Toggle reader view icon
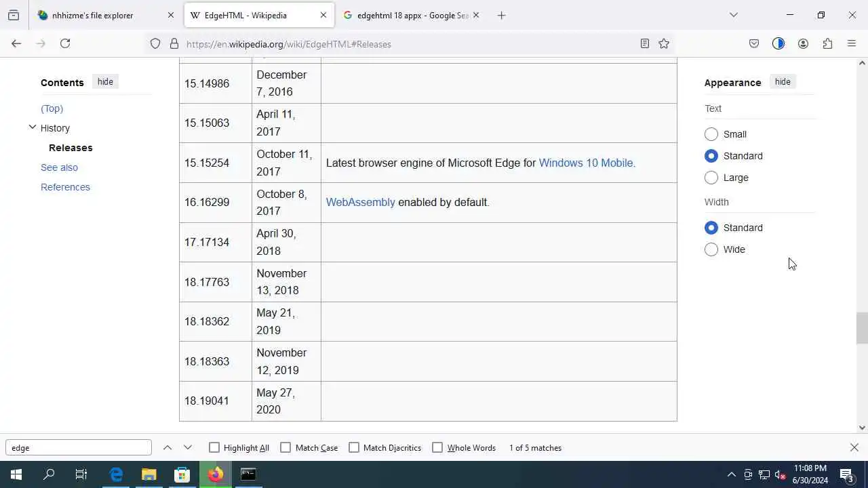 point(645,43)
